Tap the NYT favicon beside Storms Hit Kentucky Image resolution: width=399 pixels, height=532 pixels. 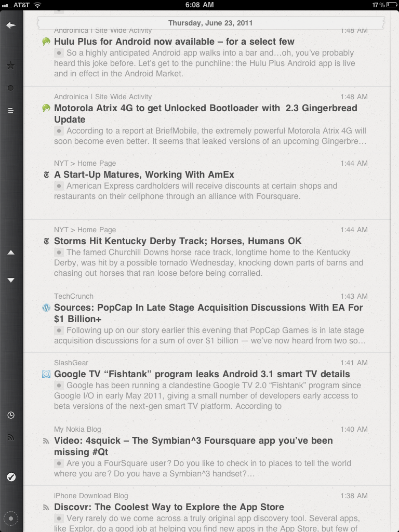pos(46,241)
